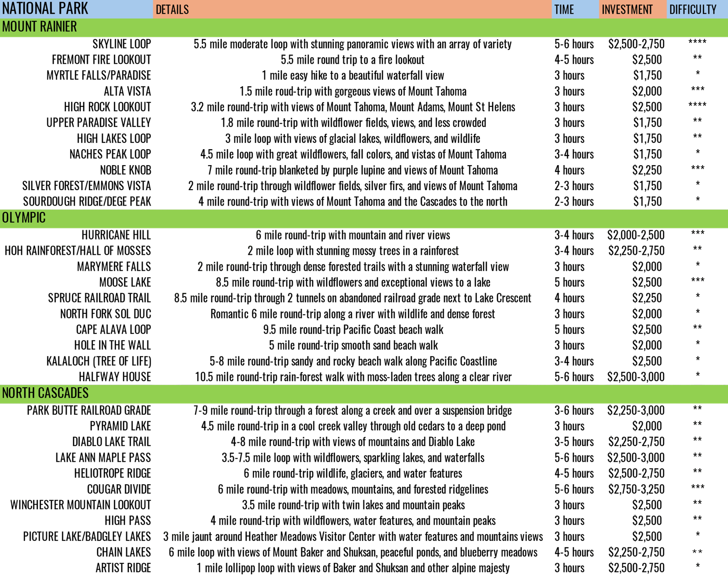Click Park Butte's 3-6 hours time cell
This screenshot has height=576, width=728.
[x=574, y=410]
